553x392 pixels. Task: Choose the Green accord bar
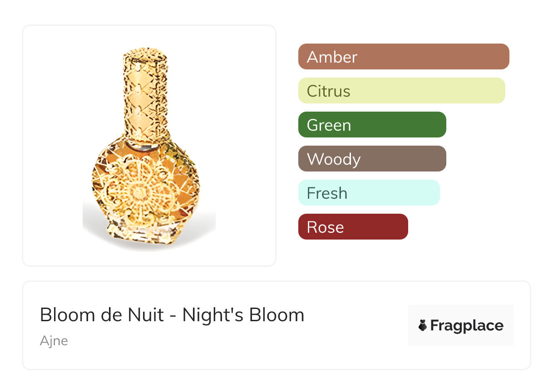(372, 125)
